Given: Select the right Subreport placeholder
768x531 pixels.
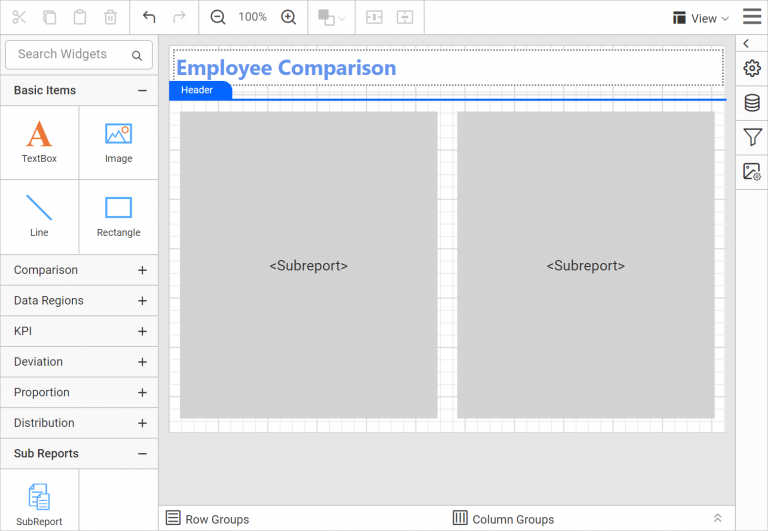Looking at the screenshot, I should [x=586, y=265].
